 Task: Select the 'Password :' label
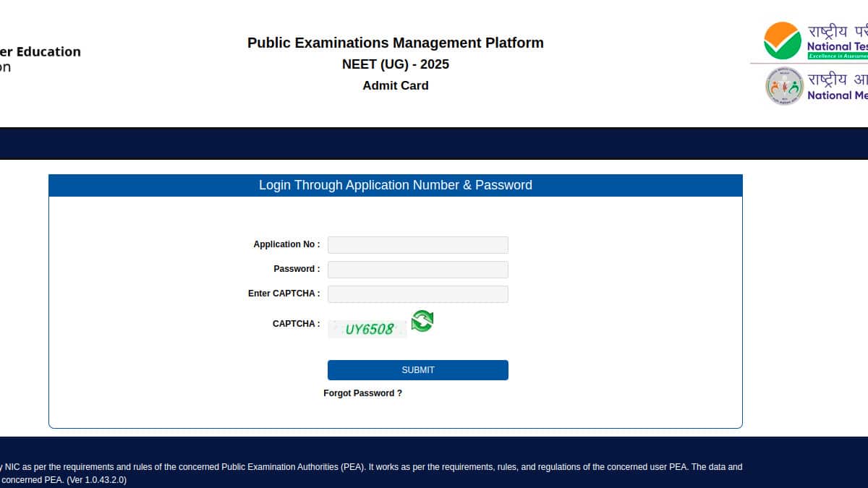point(297,269)
